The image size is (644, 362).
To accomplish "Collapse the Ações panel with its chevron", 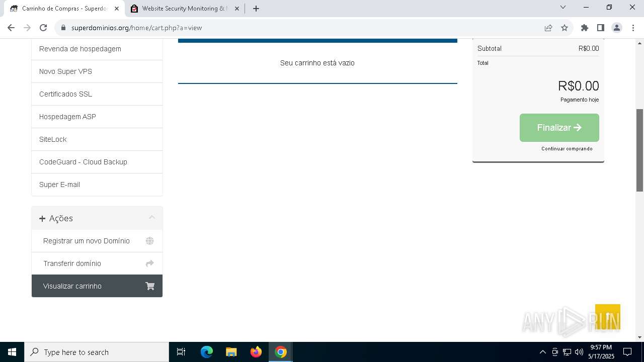I will click(x=152, y=218).
